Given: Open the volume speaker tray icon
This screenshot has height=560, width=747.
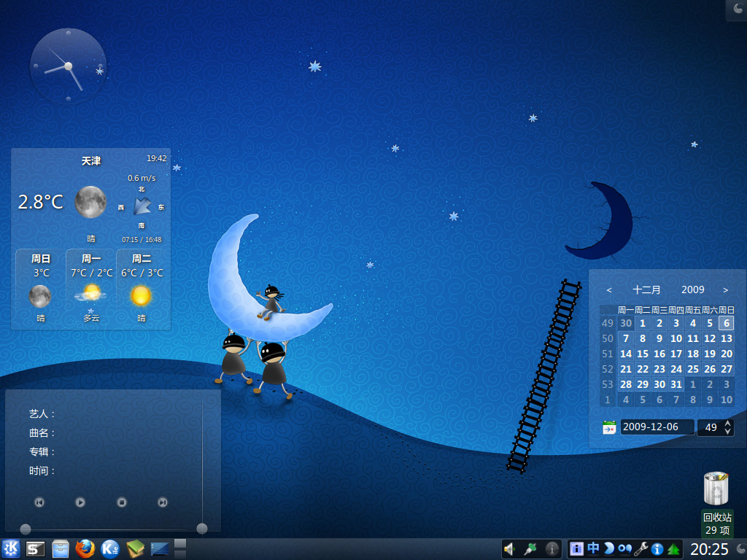Looking at the screenshot, I should click(x=510, y=550).
